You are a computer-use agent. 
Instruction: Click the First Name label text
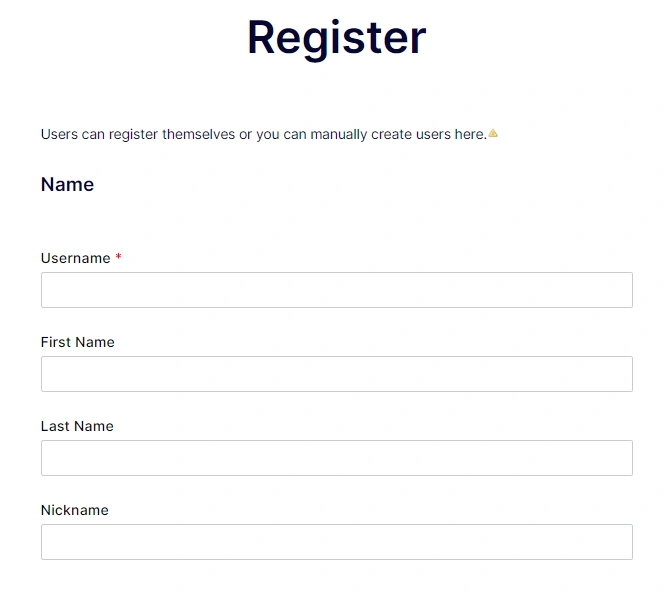(x=77, y=342)
